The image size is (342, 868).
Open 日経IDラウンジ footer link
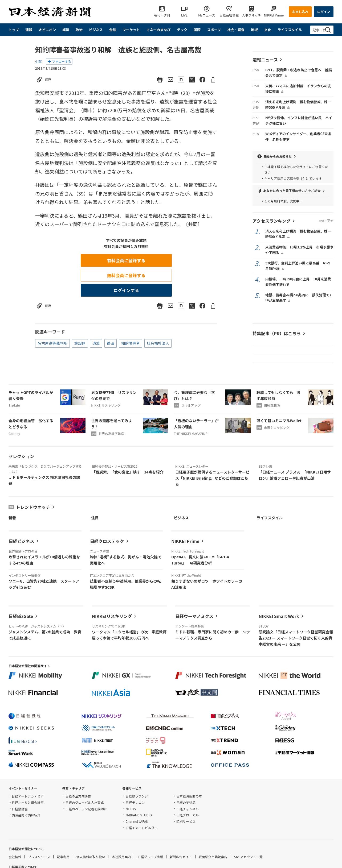tap(137, 796)
